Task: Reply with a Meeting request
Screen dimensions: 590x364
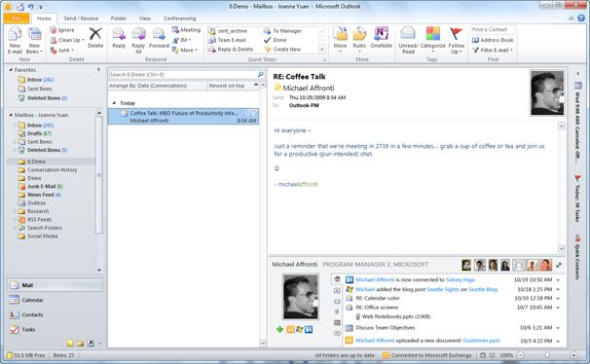Action: 186,30
